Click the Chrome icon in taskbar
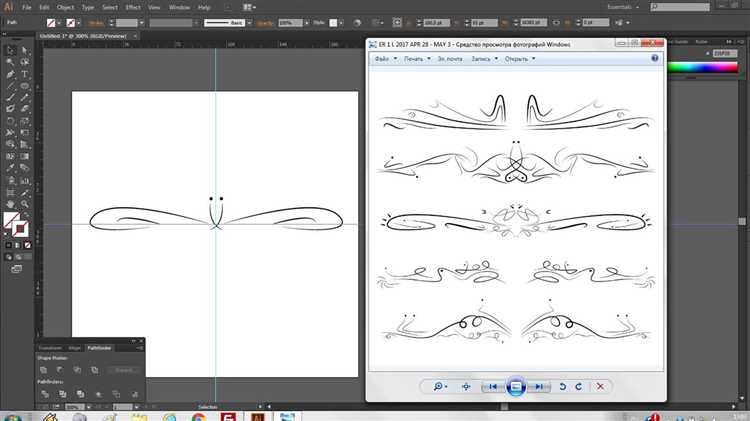750x421 pixels. pos(199,417)
